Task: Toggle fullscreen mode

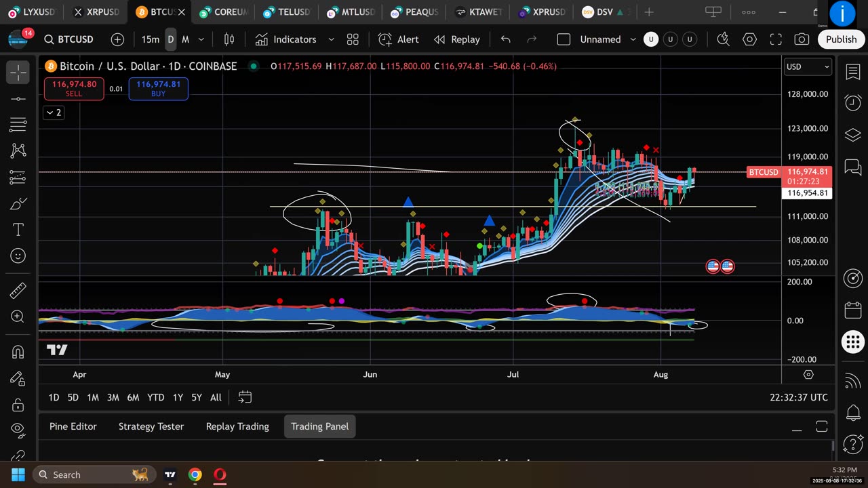Action: click(776, 39)
